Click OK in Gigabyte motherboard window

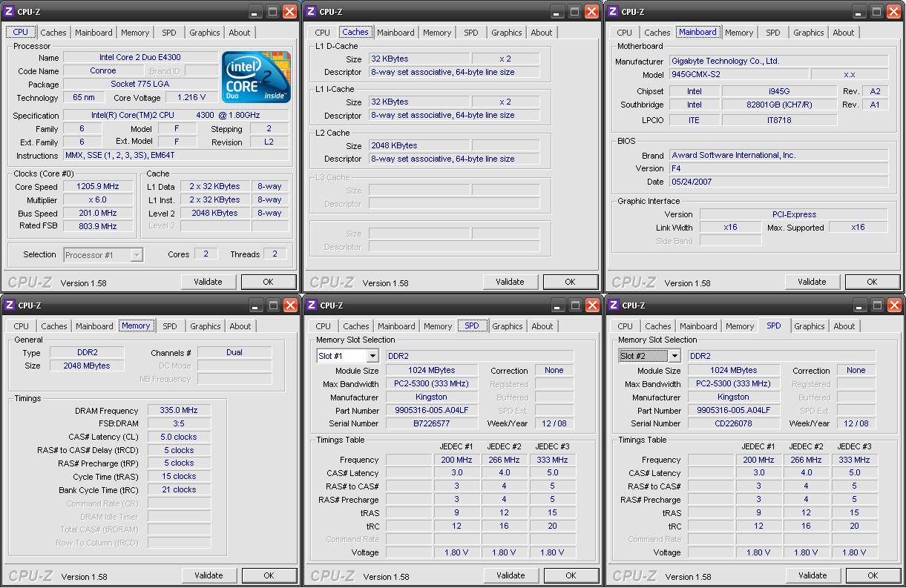872,282
